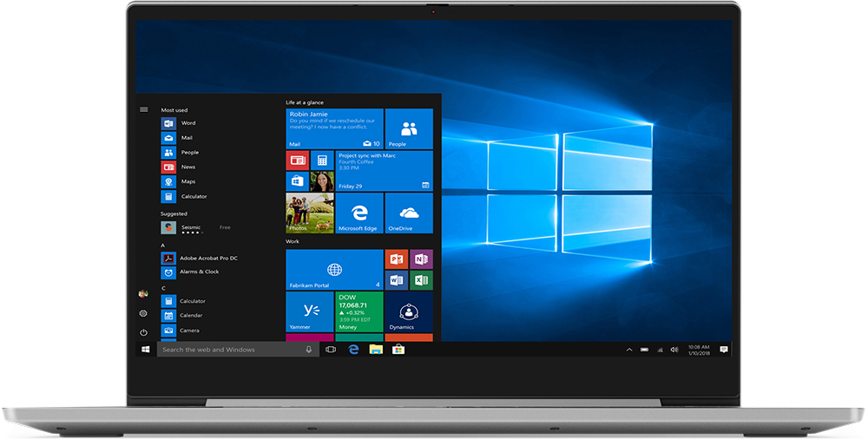The width and height of the screenshot is (868, 439).
Task: Open the Dynamics tile
Action: tap(409, 311)
